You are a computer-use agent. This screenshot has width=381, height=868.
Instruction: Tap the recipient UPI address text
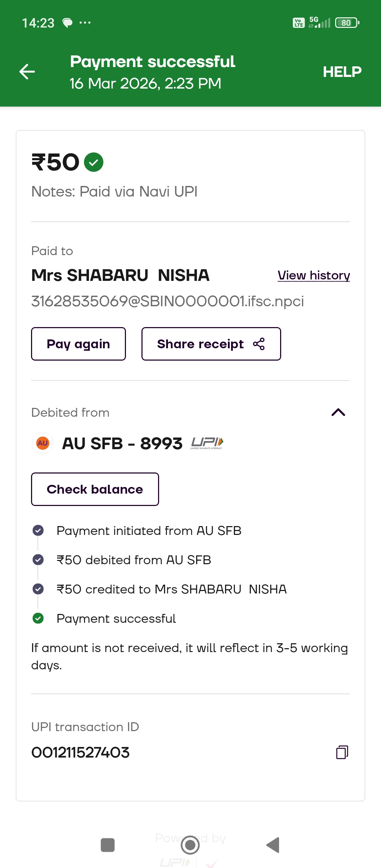(x=168, y=301)
